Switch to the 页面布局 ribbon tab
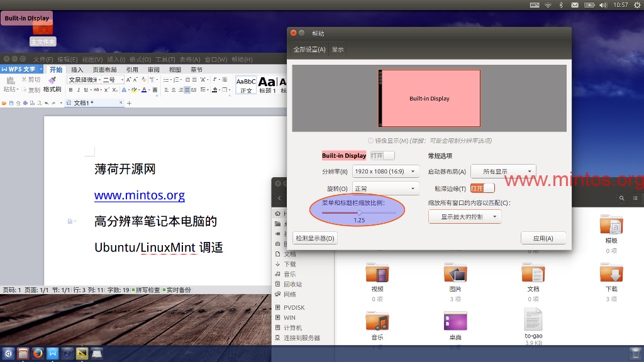 [105, 70]
